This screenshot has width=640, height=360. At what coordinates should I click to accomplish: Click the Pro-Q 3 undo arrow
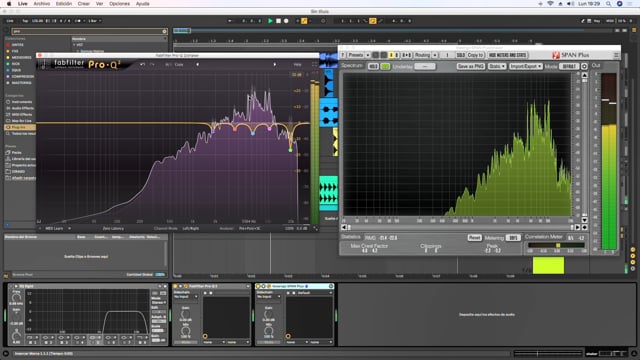(142, 64)
